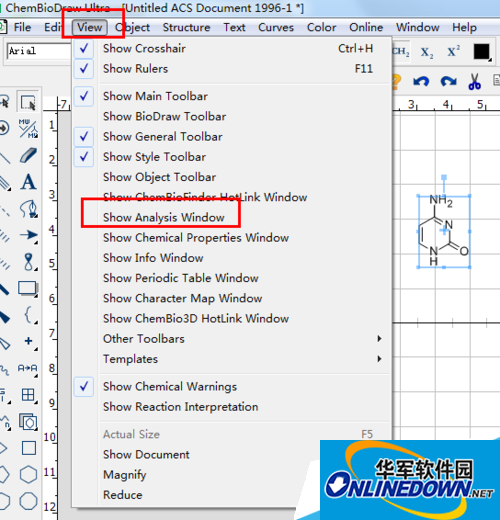Screen dimensions: 500x520
Task: Pick the Brackets tool
Action: click(29, 315)
